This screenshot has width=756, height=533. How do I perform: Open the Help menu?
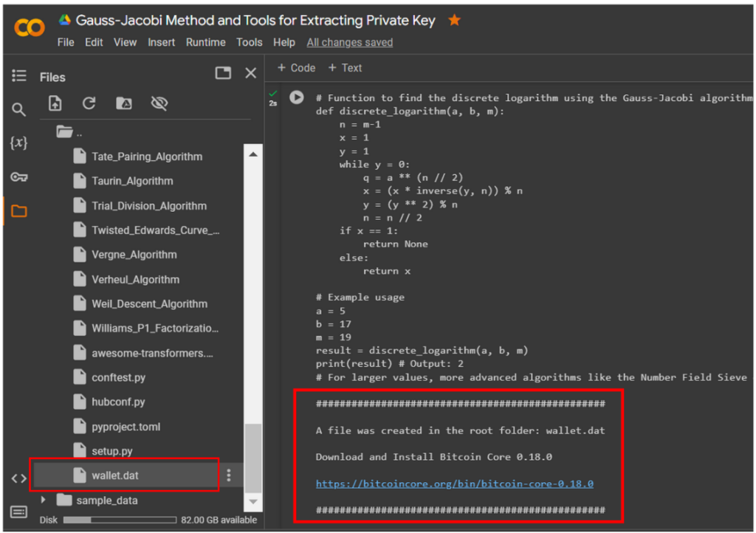(x=284, y=42)
